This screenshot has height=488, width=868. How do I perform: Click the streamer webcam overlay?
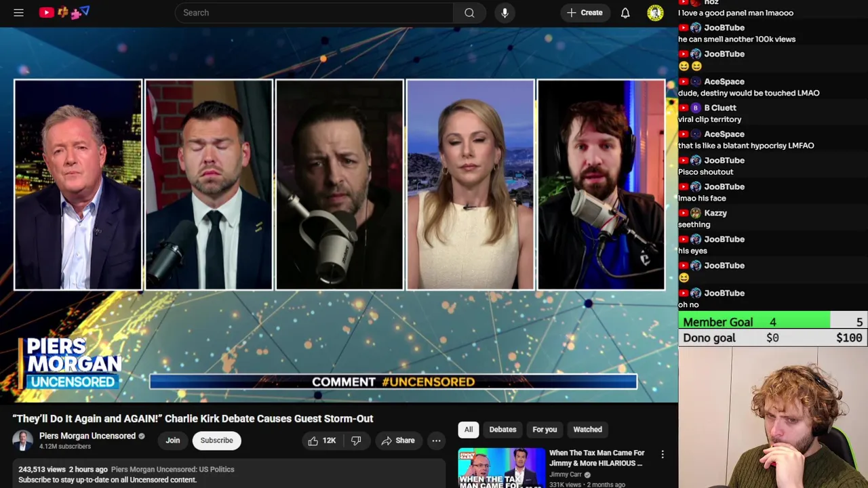pyautogui.click(x=773, y=418)
